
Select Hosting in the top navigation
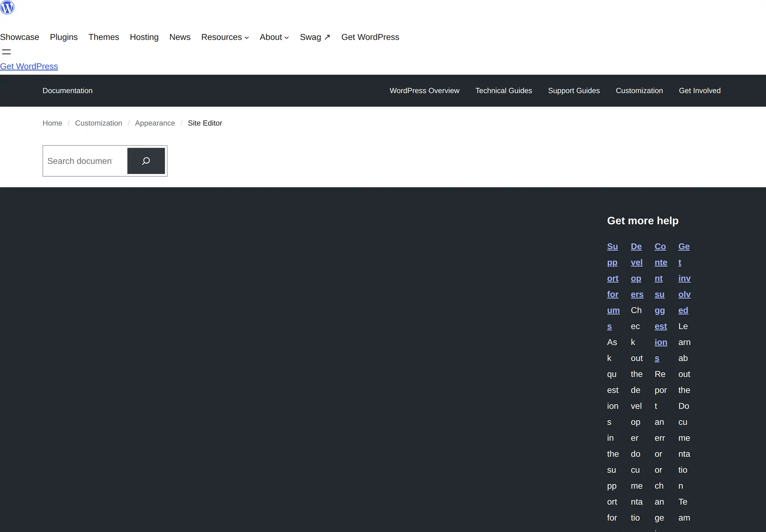coord(144,37)
